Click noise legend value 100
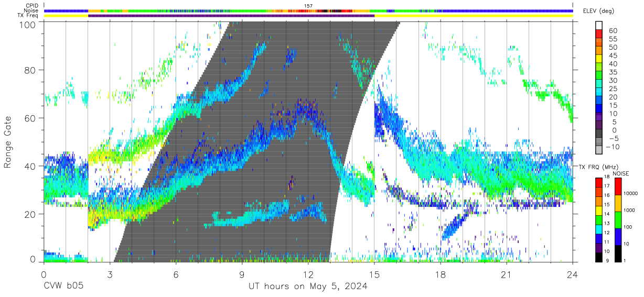 pos(628,227)
